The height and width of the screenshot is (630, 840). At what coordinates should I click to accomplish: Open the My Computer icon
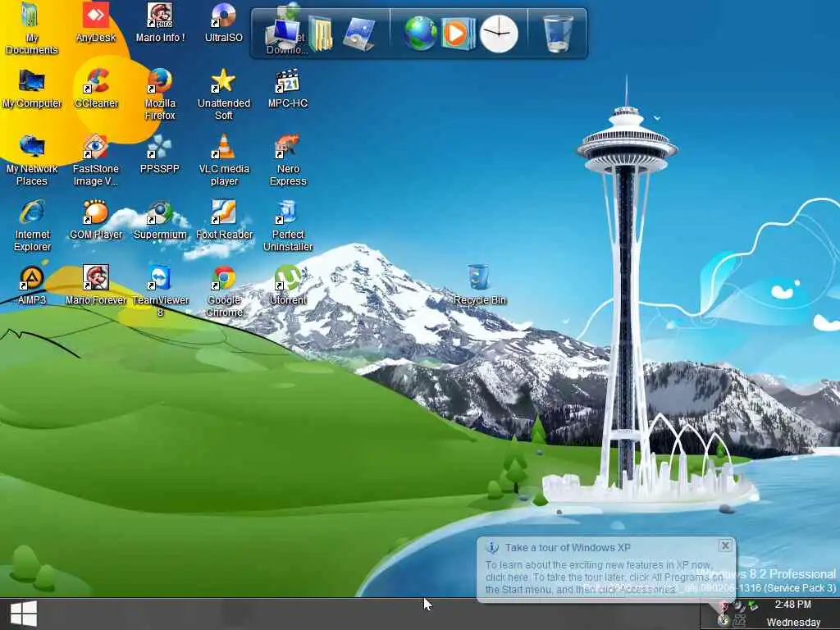pos(31,89)
